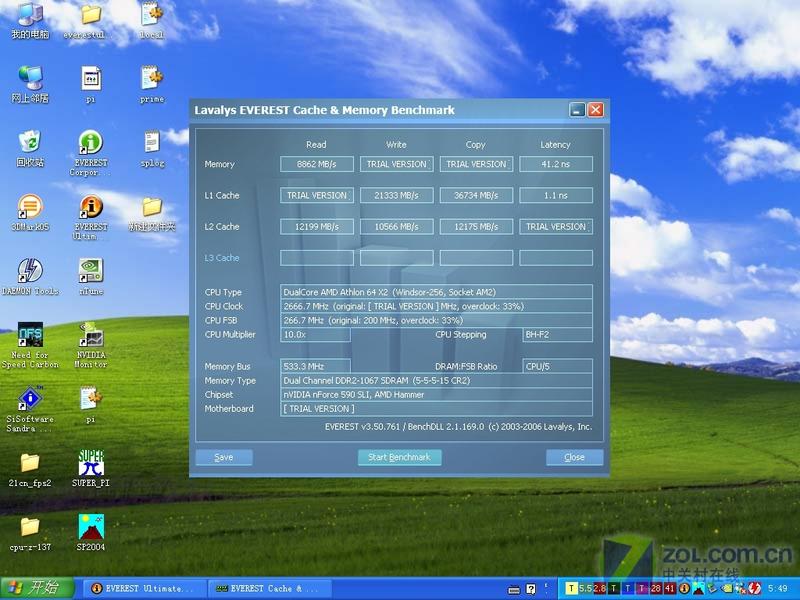Click the CPU Multiplier 10.0x field
The width and height of the screenshot is (800, 600).
point(315,335)
